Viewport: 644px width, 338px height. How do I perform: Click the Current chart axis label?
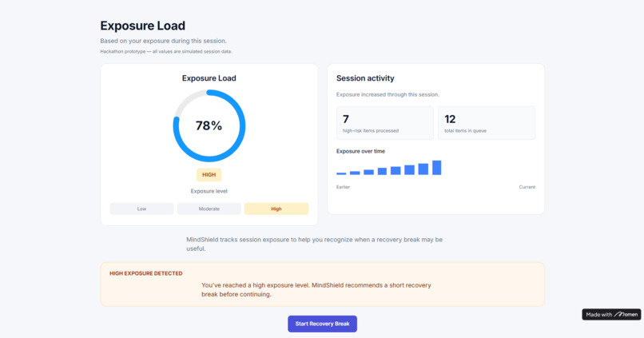[527, 187]
